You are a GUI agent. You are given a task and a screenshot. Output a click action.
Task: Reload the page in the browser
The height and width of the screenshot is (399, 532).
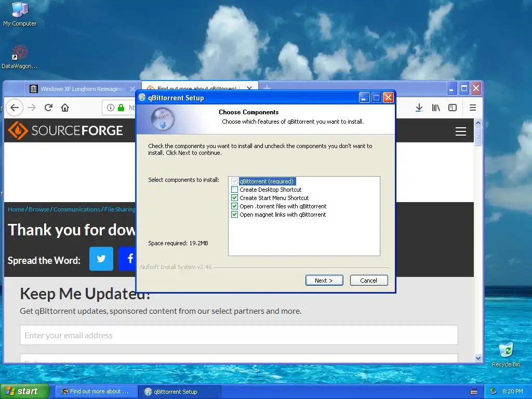click(48, 108)
